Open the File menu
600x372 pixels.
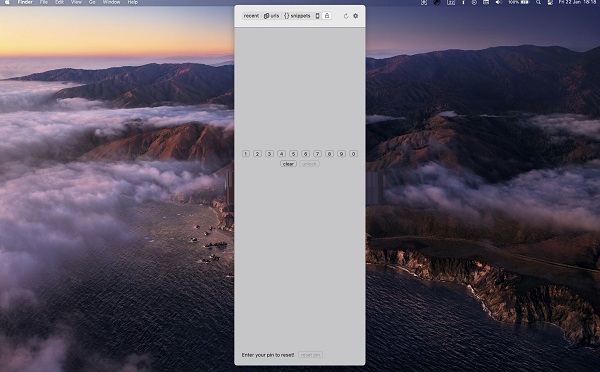(44, 2)
